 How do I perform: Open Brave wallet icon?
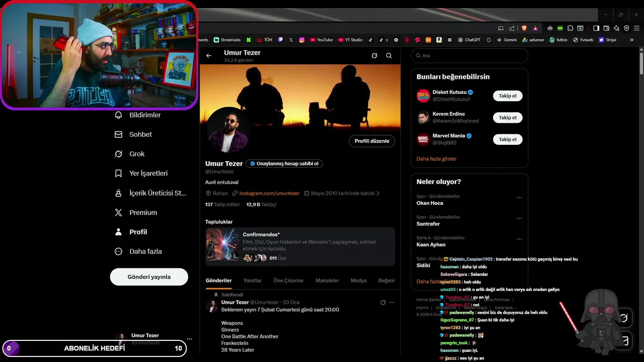[x=606, y=28]
